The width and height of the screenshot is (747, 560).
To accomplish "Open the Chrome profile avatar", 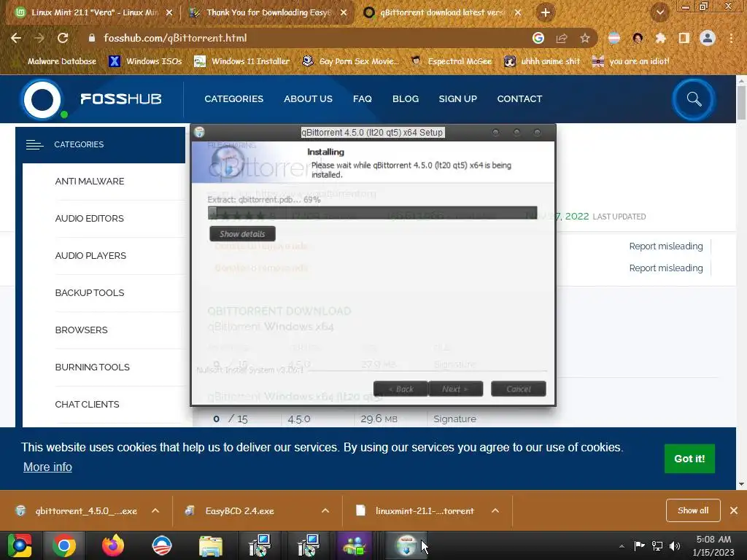I will coord(708,38).
